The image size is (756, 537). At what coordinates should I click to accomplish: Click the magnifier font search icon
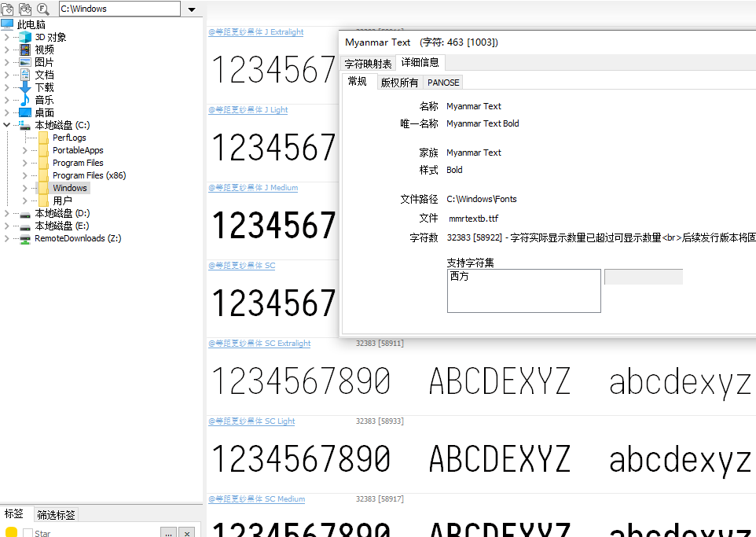tap(43, 9)
